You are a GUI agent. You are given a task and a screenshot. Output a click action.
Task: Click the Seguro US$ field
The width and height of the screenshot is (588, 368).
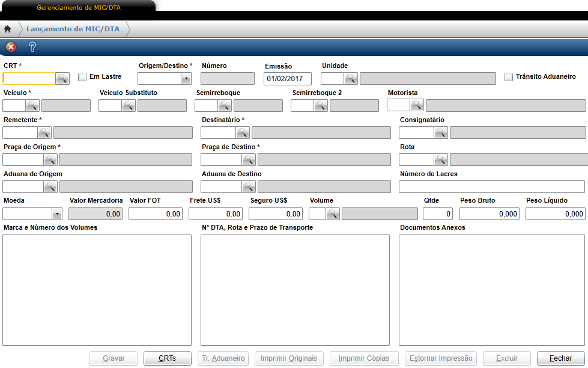[x=276, y=213]
